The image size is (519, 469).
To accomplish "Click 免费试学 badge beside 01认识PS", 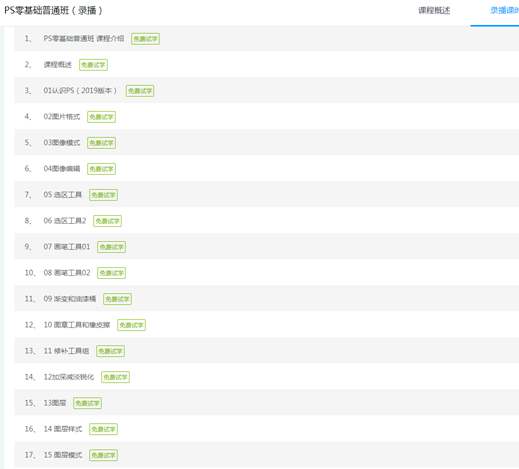I will click(x=140, y=91).
